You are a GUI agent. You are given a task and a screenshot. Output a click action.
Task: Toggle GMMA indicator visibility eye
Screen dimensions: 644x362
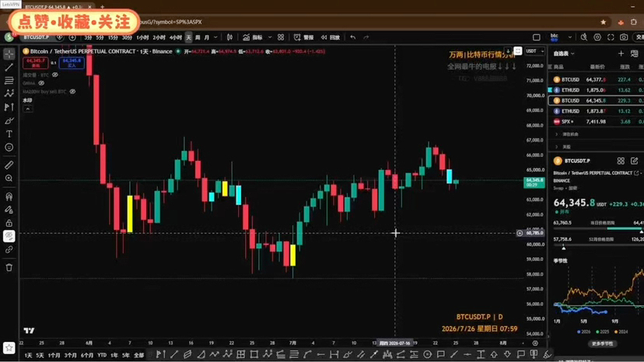[41, 83]
